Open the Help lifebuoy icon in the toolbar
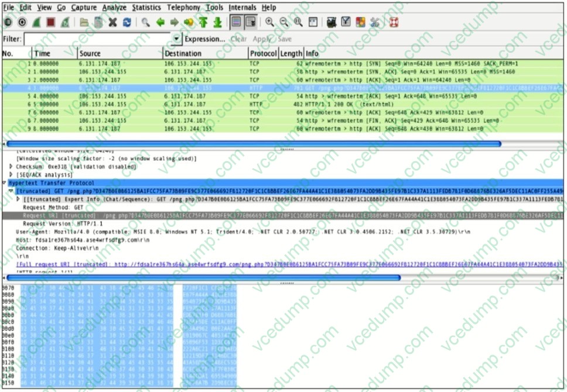Image resolution: width=567 pixels, height=392 pixels. tap(394, 22)
